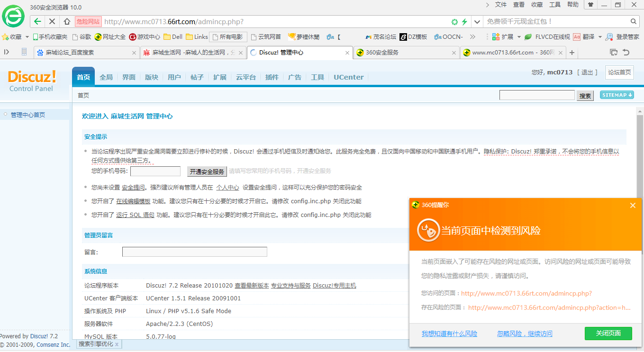Expand menu chevron left of 文件
This screenshot has width=644, height=352.
[488, 5]
